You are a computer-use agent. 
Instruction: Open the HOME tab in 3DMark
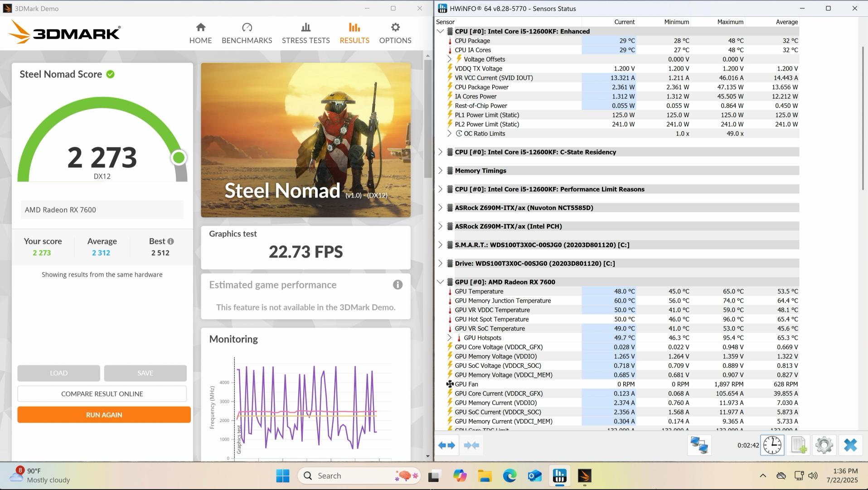pos(200,34)
